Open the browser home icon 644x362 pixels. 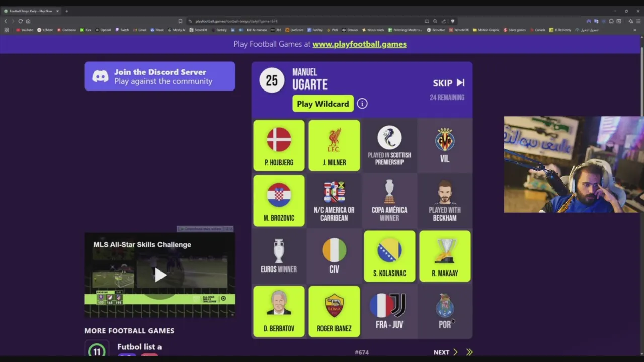tap(28, 21)
